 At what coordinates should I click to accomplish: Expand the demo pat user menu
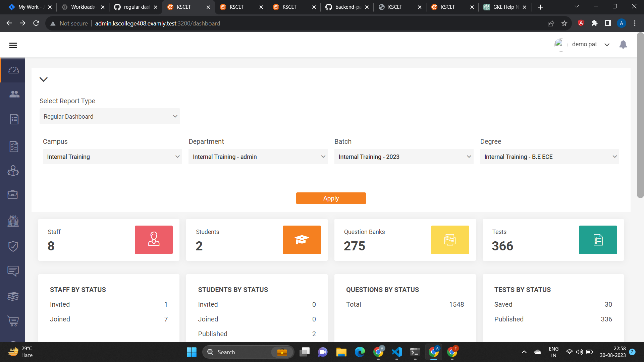[607, 45]
